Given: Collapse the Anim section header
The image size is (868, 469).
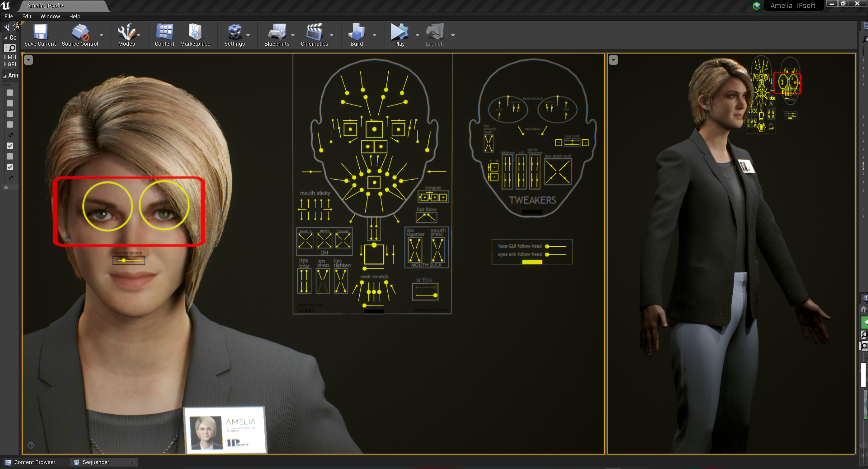Looking at the screenshot, I should pos(5,76).
